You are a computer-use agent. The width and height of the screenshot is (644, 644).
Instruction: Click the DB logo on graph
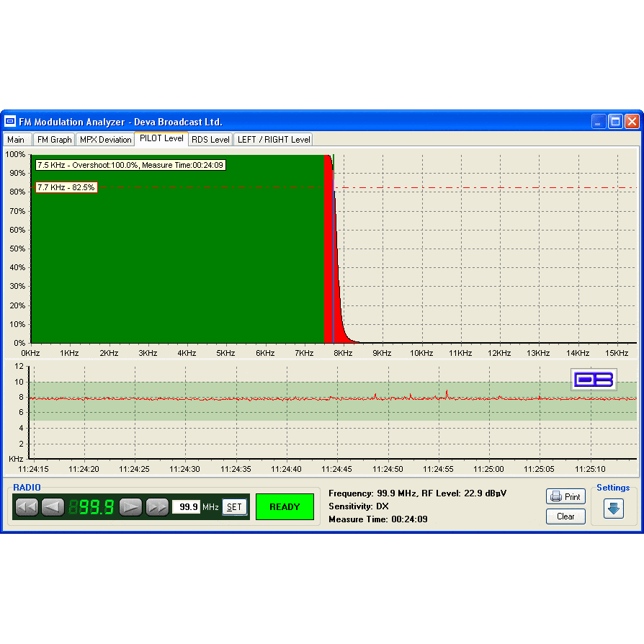click(594, 380)
